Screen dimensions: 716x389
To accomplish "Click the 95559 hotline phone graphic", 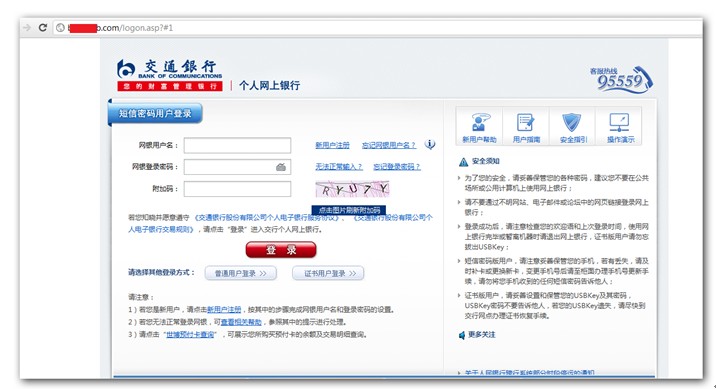I will pyautogui.click(x=621, y=80).
